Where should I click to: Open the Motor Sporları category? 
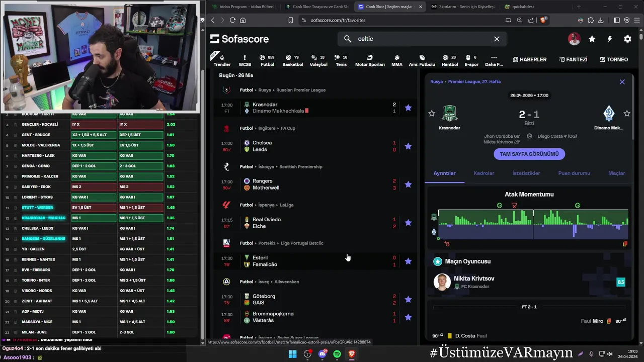pyautogui.click(x=370, y=60)
